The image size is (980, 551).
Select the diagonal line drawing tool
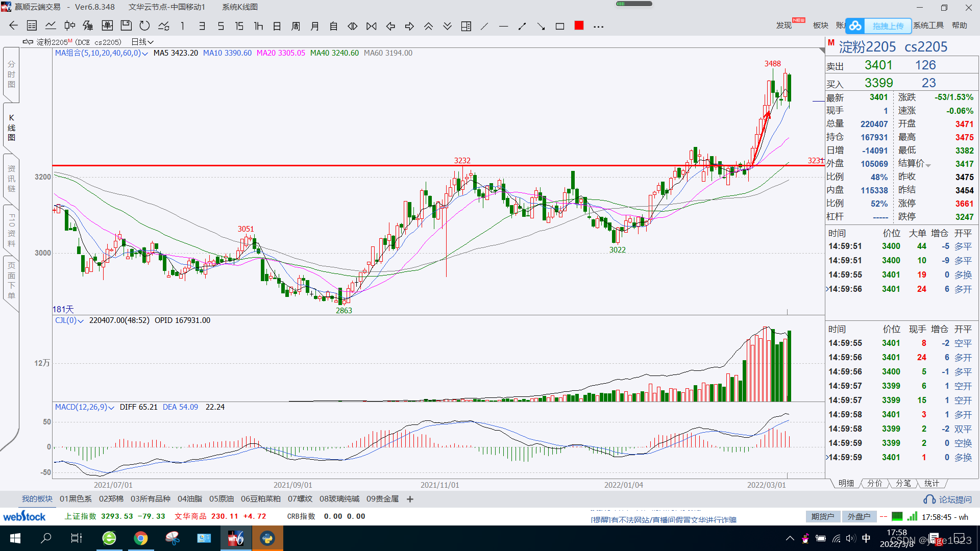(x=484, y=26)
